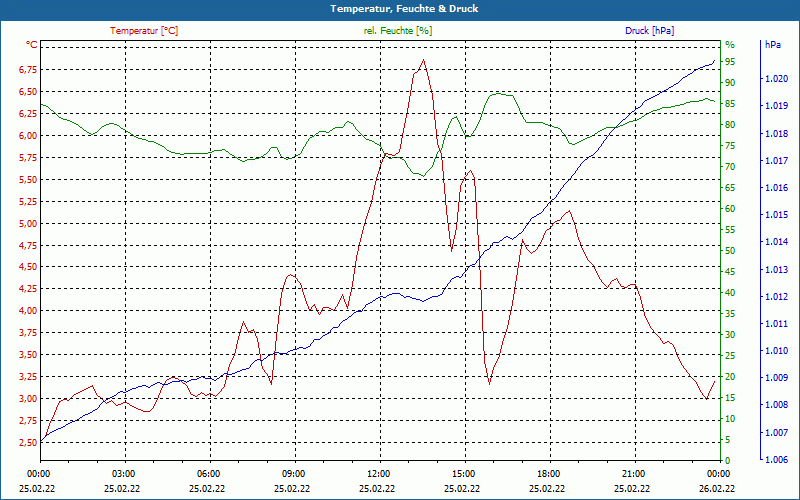Click the 65 humidity axis value
800x500 pixels.
tap(730, 188)
